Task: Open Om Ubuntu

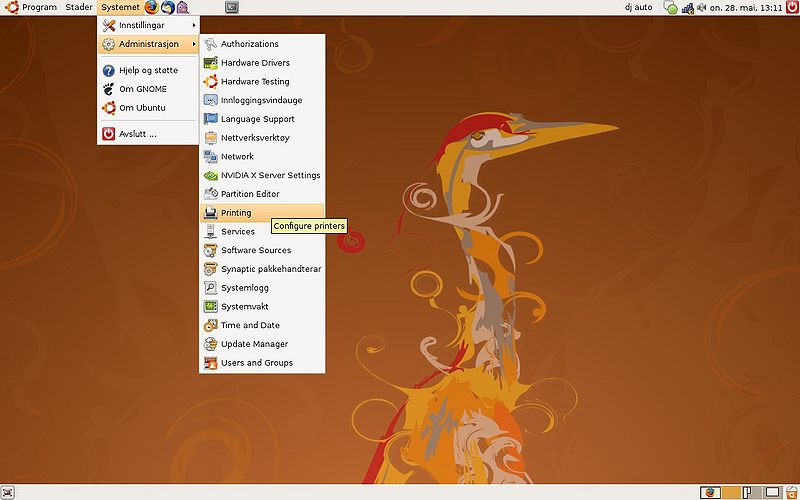Action: [148, 108]
